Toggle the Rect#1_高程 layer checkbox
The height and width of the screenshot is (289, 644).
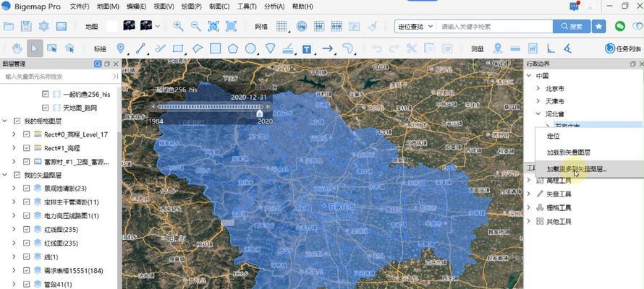pos(26,148)
